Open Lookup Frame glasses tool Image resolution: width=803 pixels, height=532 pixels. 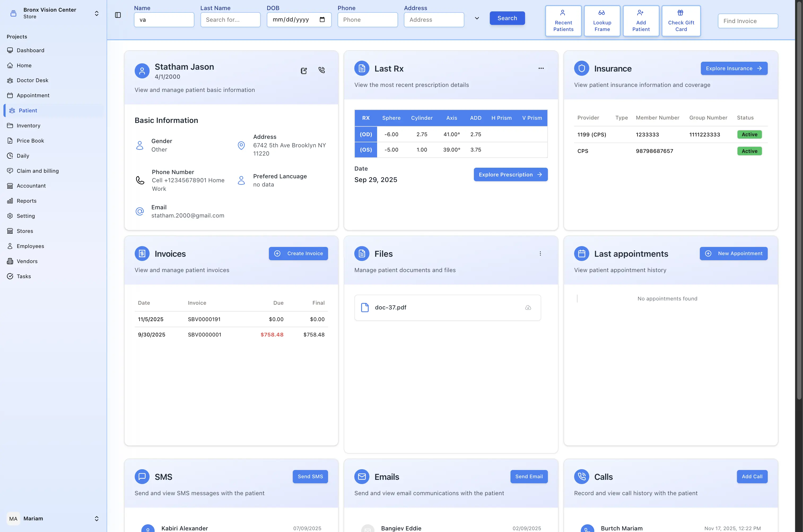click(602, 21)
